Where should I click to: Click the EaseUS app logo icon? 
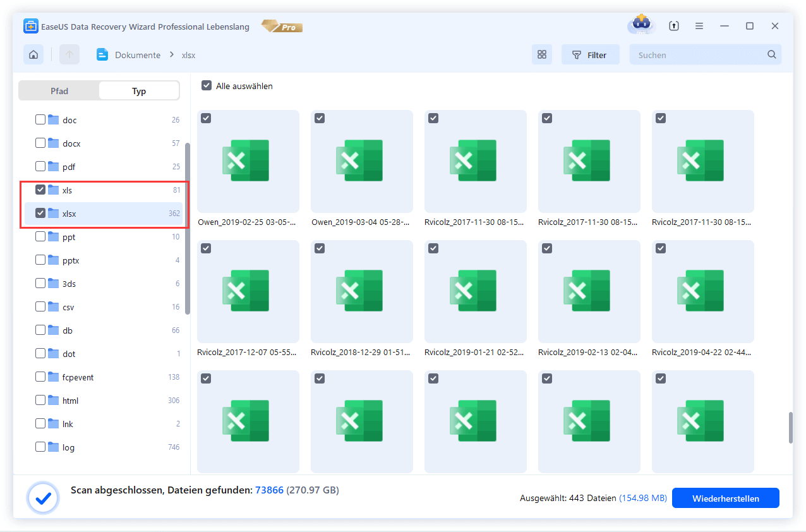tap(31, 27)
